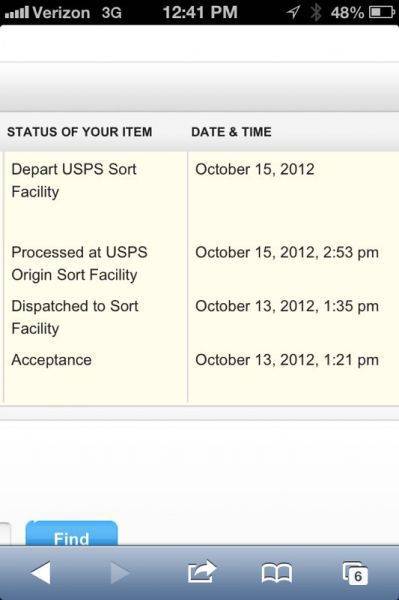Screen dimensions: 399x600
Task: Tap the October 13, 2012, 1:21 pm date
Action: click(x=287, y=360)
